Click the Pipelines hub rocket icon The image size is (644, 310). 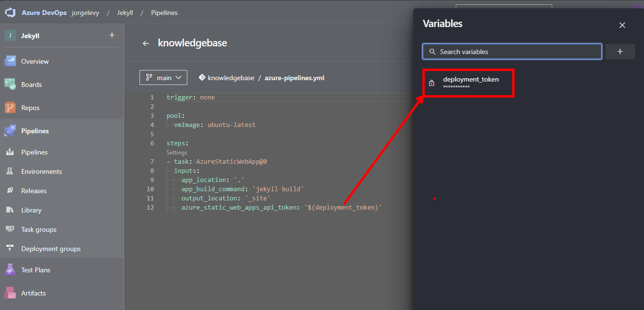(10, 131)
